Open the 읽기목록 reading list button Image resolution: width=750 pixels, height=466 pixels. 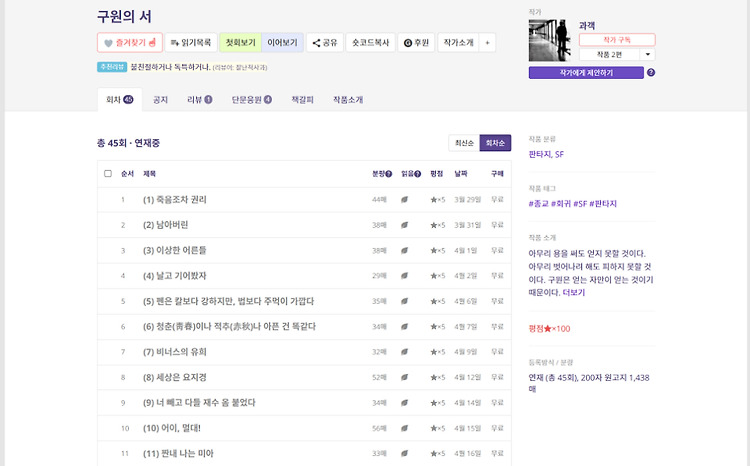click(191, 43)
